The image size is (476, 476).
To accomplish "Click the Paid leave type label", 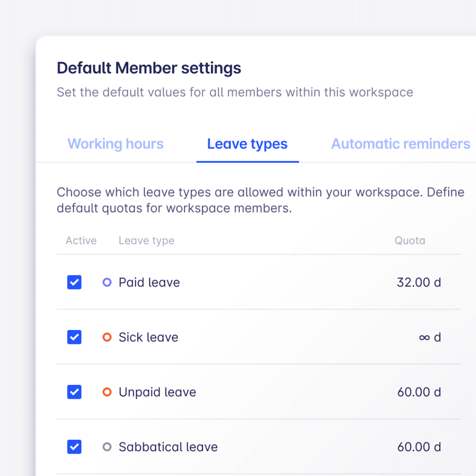I will coord(149,282).
